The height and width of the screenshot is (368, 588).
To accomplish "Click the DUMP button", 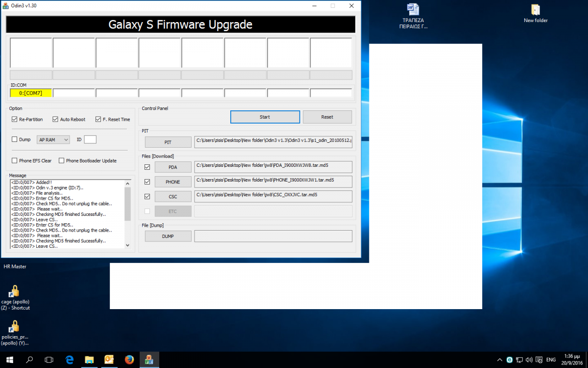I will (168, 236).
